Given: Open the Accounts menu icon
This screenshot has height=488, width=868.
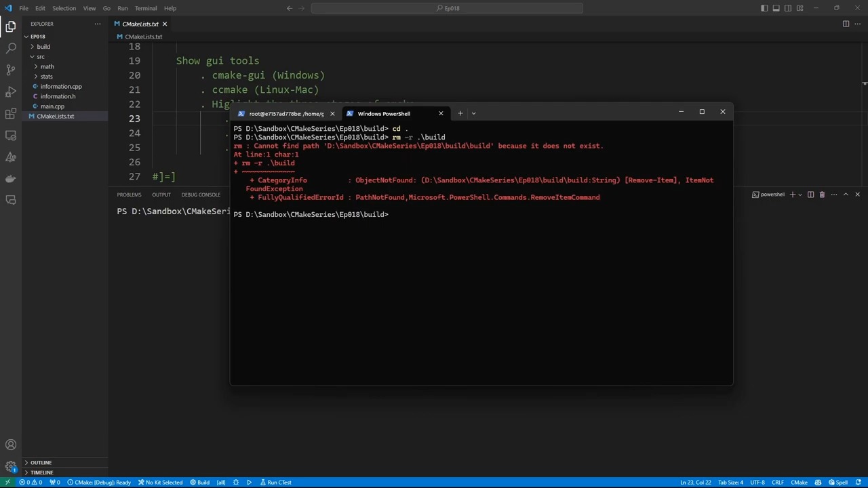Looking at the screenshot, I should pyautogui.click(x=11, y=445).
